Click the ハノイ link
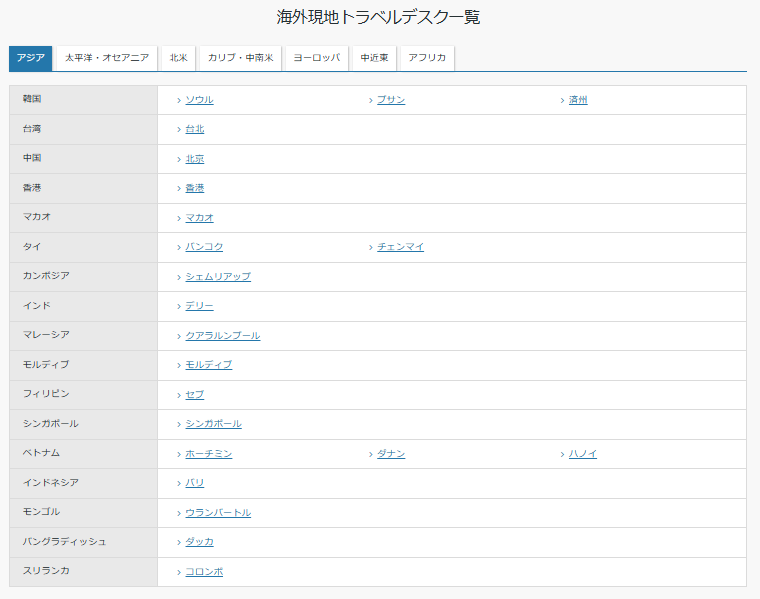 tap(583, 454)
